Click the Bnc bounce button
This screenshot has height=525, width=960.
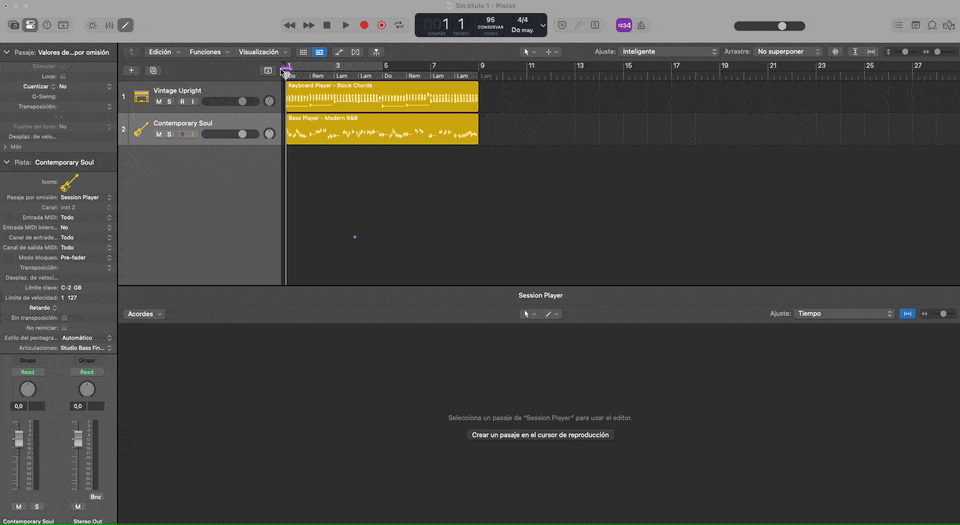pos(96,497)
